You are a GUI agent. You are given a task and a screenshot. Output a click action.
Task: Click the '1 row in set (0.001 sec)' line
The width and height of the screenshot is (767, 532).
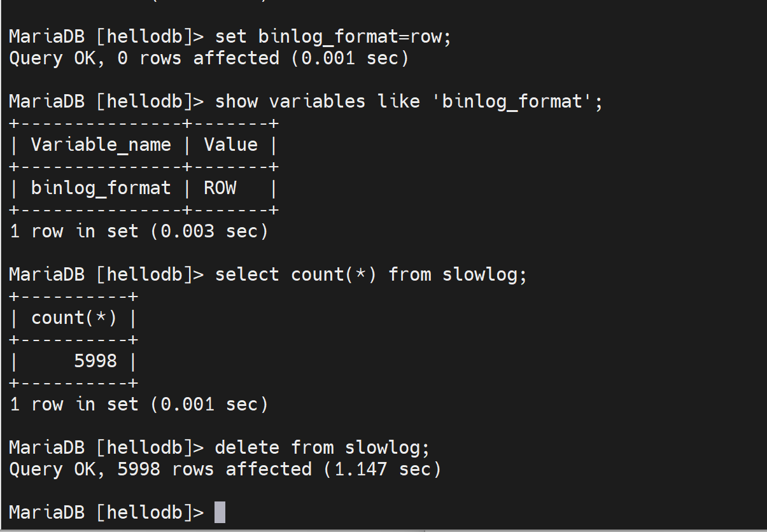click(139, 404)
